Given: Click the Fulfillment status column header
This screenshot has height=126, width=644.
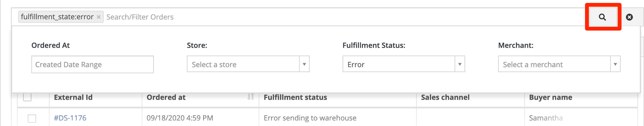Looking at the screenshot, I should click(x=295, y=97).
